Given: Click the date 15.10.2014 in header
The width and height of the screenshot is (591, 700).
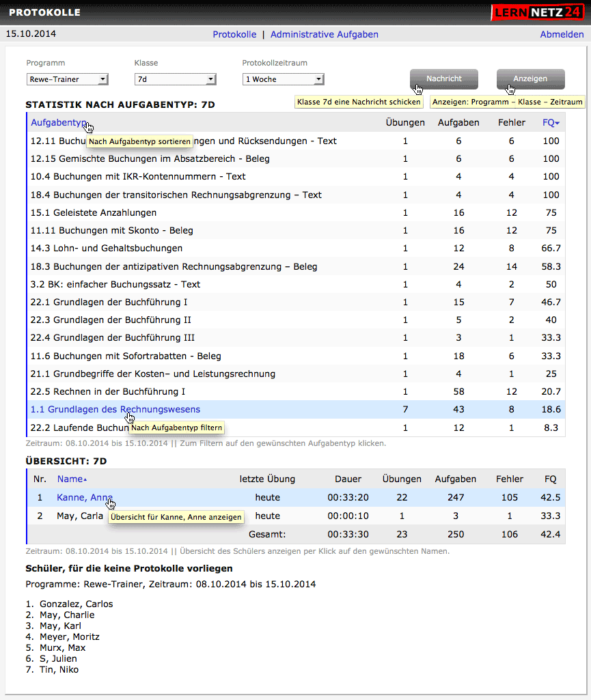Looking at the screenshot, I should click(31, 34).
